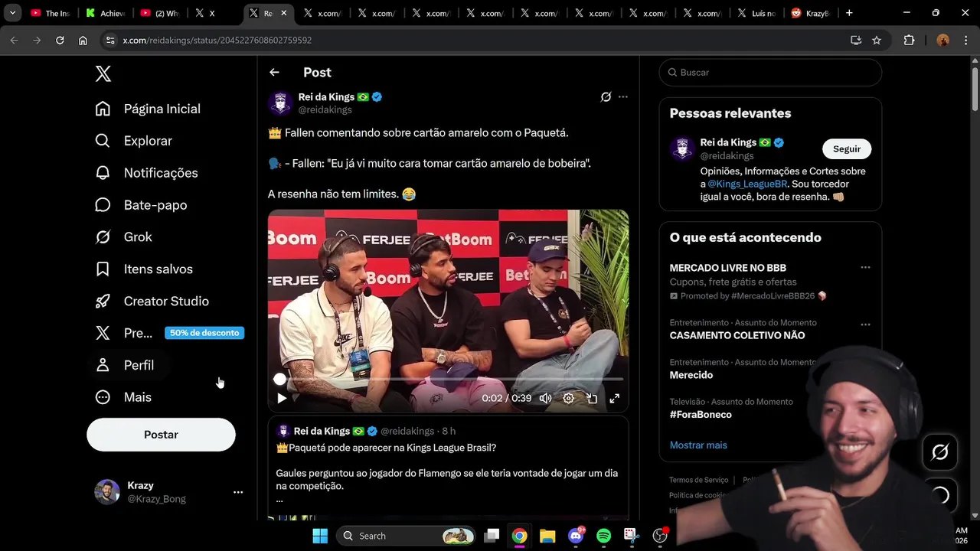Open site information icon in address bar
980x551 pixels.
(110, 41)
